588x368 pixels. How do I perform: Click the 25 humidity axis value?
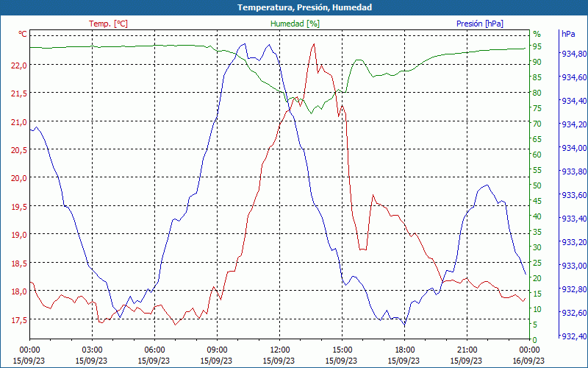point(537,263)
